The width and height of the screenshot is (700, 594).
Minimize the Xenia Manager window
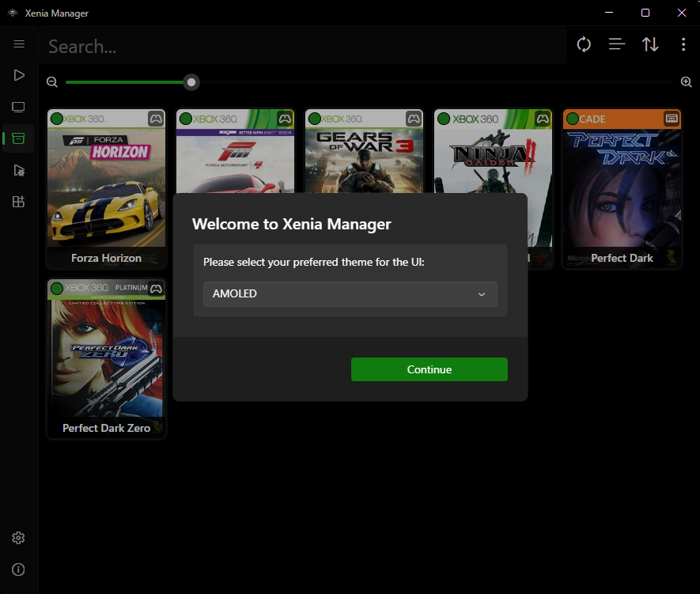(609, 13)
